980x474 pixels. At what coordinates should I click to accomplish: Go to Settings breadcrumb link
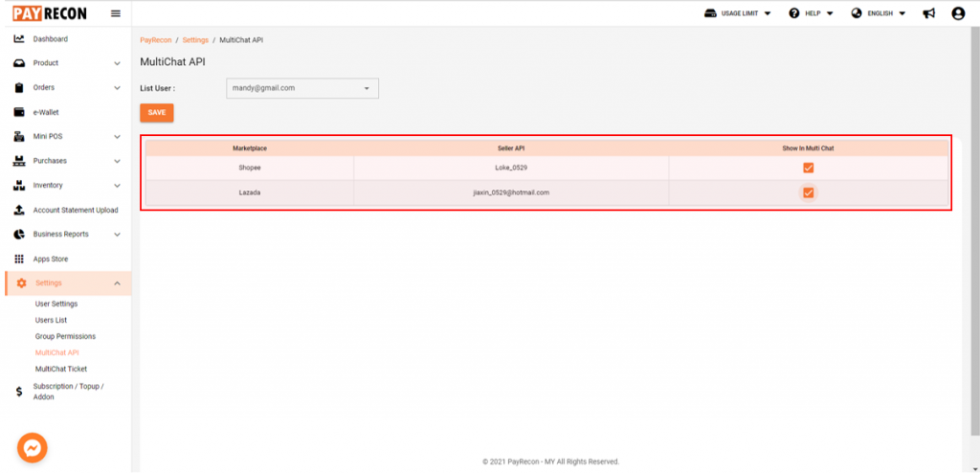(x=195, y=40)
